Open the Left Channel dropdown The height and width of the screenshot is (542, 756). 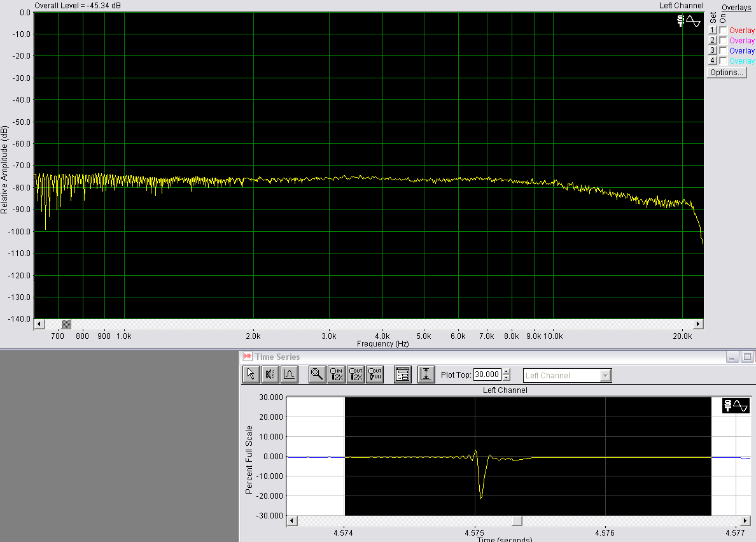[x=605, y=376]
